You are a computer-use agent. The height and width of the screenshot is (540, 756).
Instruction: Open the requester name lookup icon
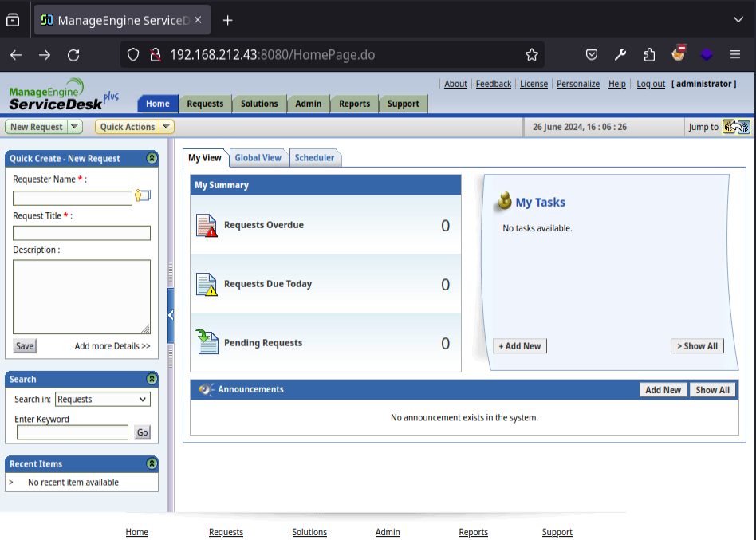pyautogui.click(x=142, y=197)
